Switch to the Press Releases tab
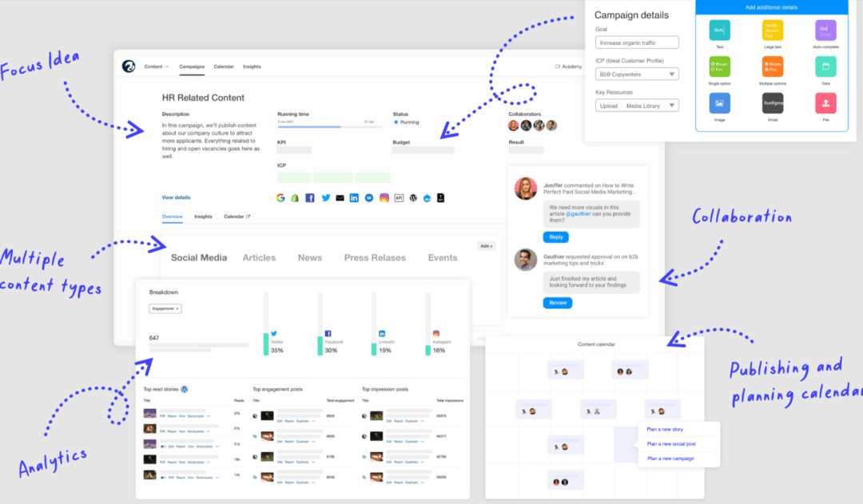The height and width of the screenshot is (504, 863). pyautogui.click(x=374, y=257)
